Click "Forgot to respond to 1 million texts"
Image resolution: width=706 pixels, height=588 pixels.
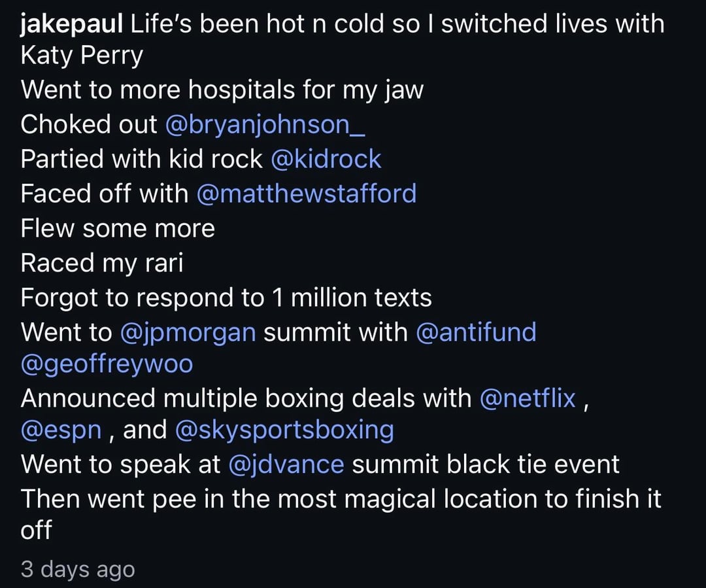226,298
